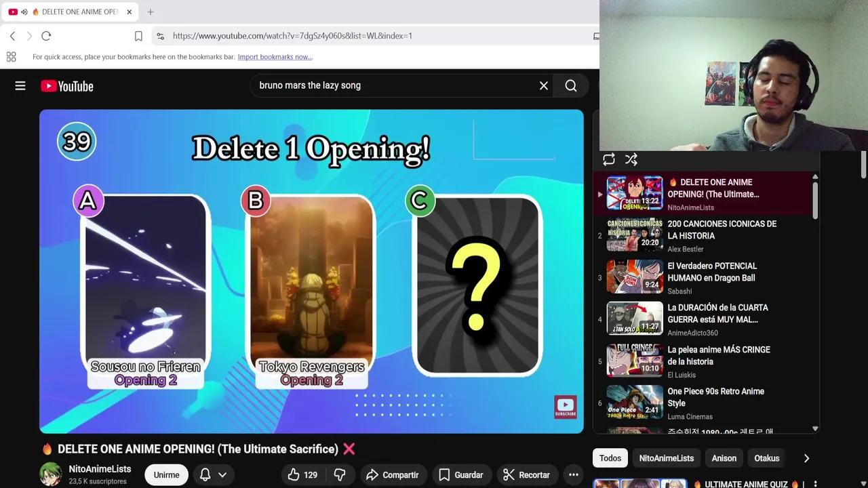Select the Todos filter chip
The image size is (868, 488).
(x=610, y=458)
